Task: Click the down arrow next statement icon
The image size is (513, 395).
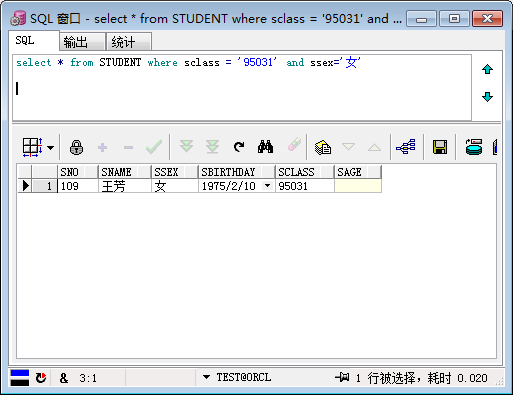Action: pyautogui.click(x=487, y=97)
